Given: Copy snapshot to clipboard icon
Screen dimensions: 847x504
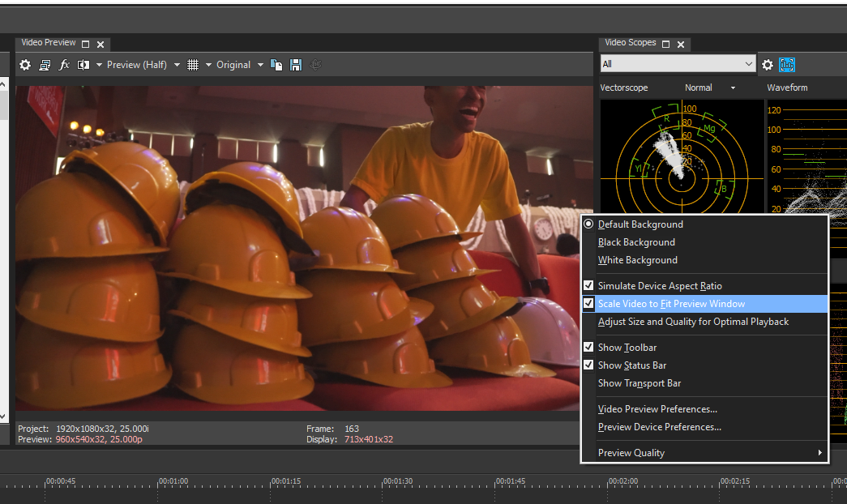Looking at the screenshot, I should coord(276,65).
